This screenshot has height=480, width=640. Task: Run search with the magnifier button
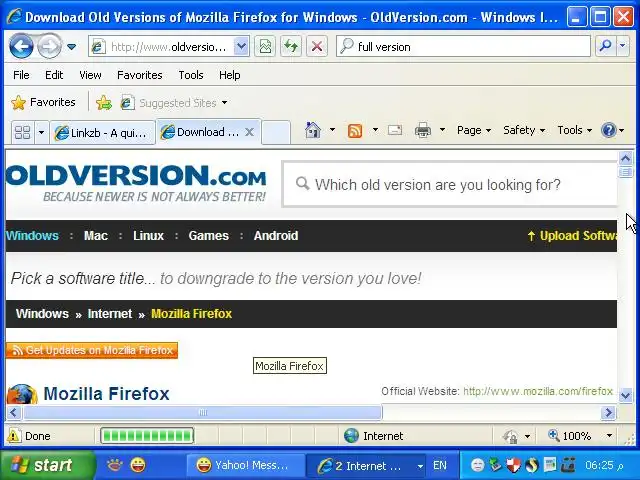pyautogui.click(x=606, y=46)
